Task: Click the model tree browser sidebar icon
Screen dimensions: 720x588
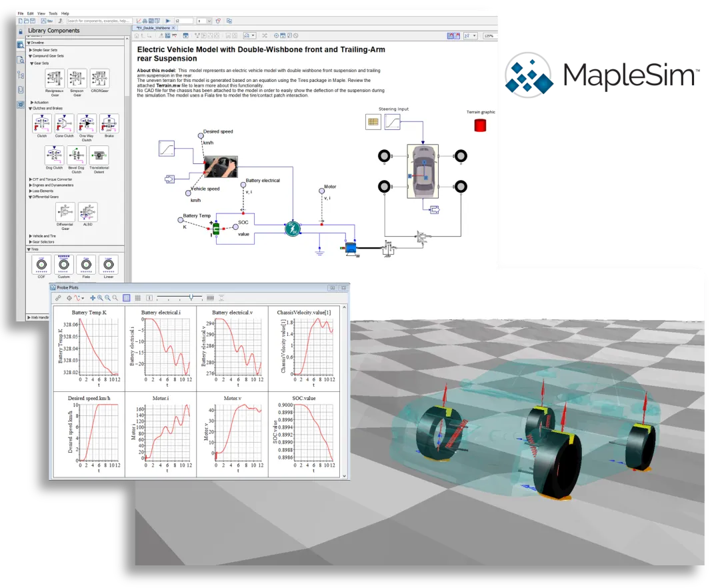Action: [x=21, y=75]
